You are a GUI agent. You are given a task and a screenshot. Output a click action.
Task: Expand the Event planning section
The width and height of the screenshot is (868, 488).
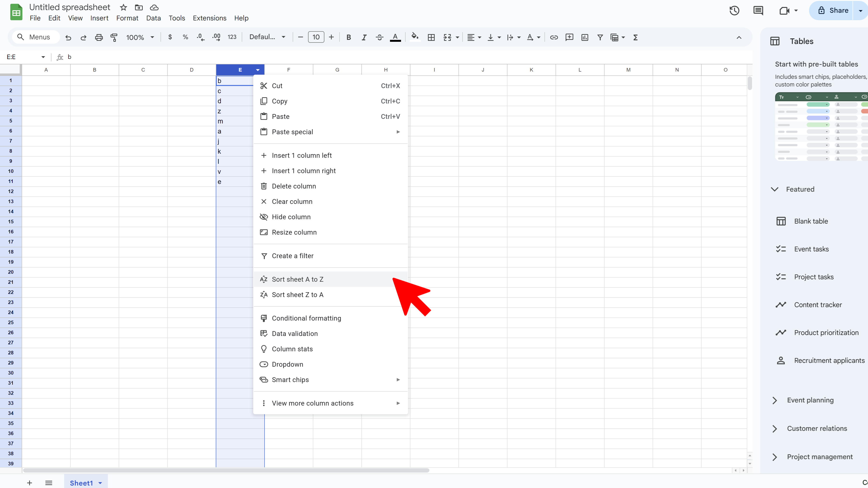point(774,400)
